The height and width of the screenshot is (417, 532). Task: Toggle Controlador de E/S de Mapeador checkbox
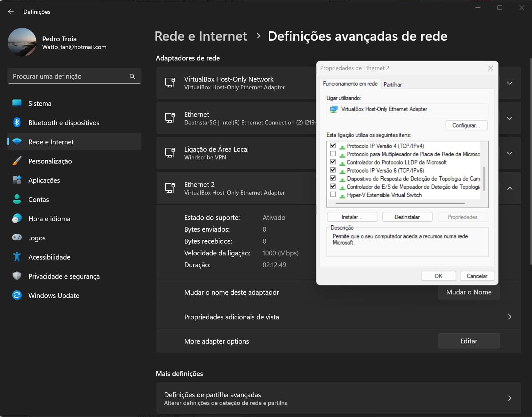point(333,186)
